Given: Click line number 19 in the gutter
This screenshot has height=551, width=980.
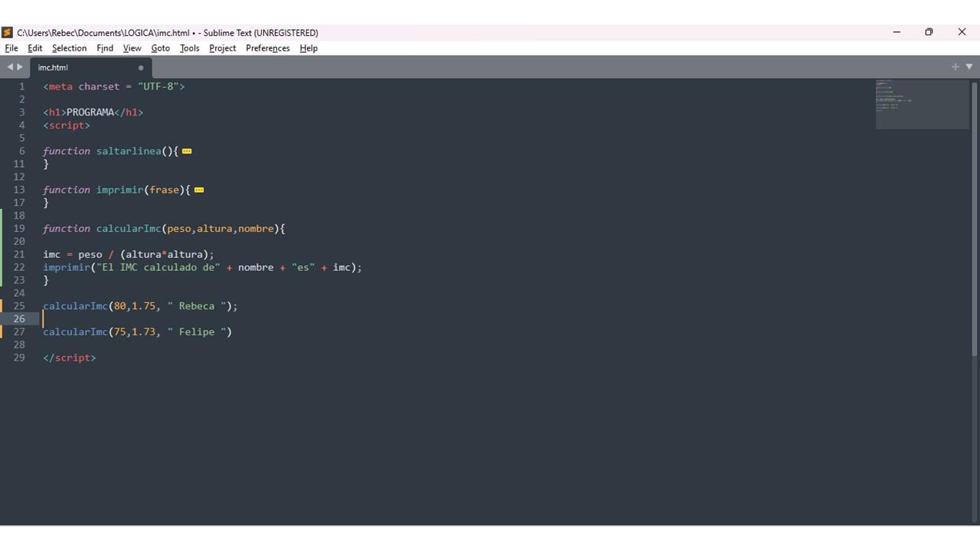Looking at the screenshot, I should click(19, 229).
